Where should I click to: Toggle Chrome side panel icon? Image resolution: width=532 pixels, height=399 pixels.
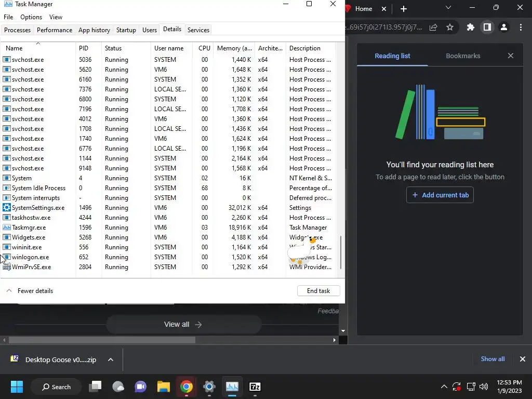tap(487, 27)
